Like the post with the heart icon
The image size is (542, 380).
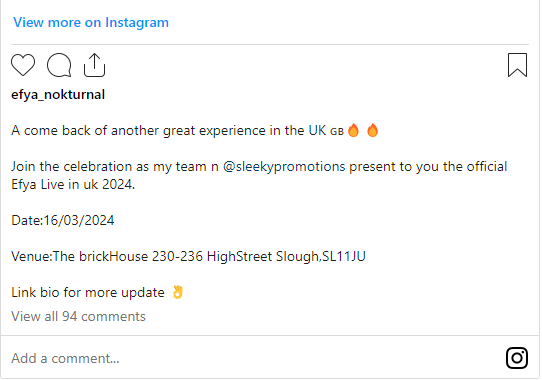23,65
